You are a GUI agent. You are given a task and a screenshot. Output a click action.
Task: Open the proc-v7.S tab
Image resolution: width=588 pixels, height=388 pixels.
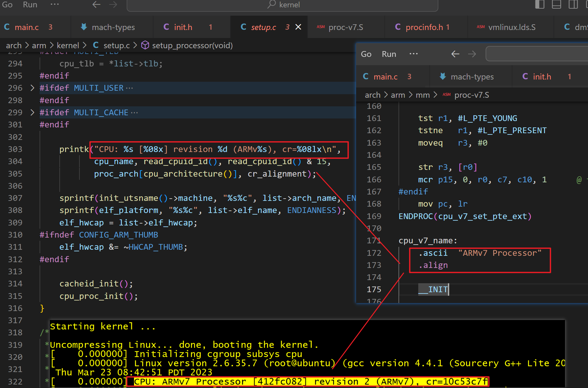click(346, 27)
